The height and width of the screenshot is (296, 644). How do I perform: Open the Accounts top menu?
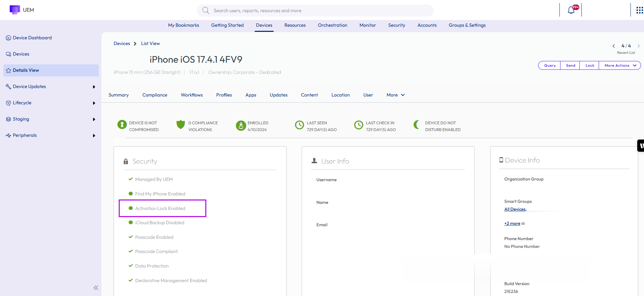click(427, 25)
